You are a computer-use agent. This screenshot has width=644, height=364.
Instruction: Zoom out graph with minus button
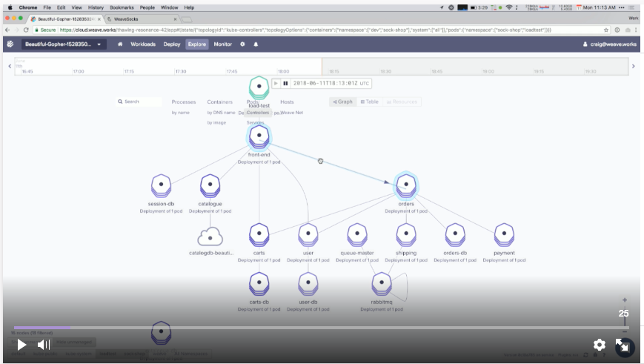point(624,331)
